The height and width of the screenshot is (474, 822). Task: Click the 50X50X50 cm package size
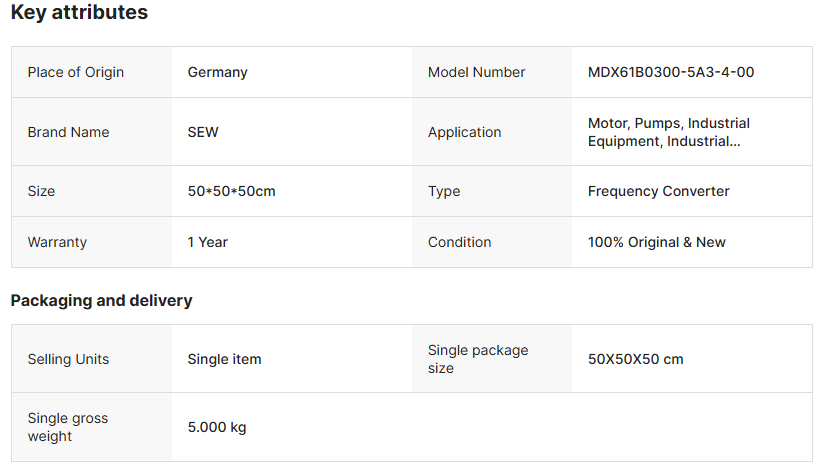(x=636, y=359)
